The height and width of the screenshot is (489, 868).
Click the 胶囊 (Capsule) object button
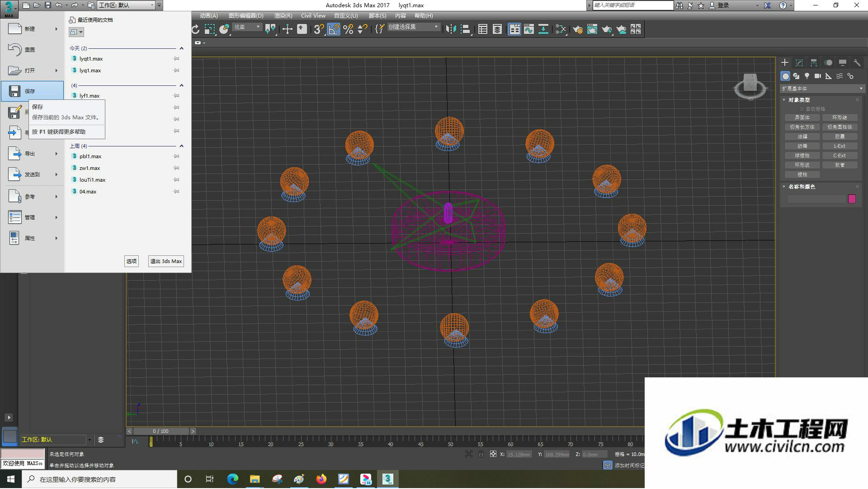[x=840, y=136]
